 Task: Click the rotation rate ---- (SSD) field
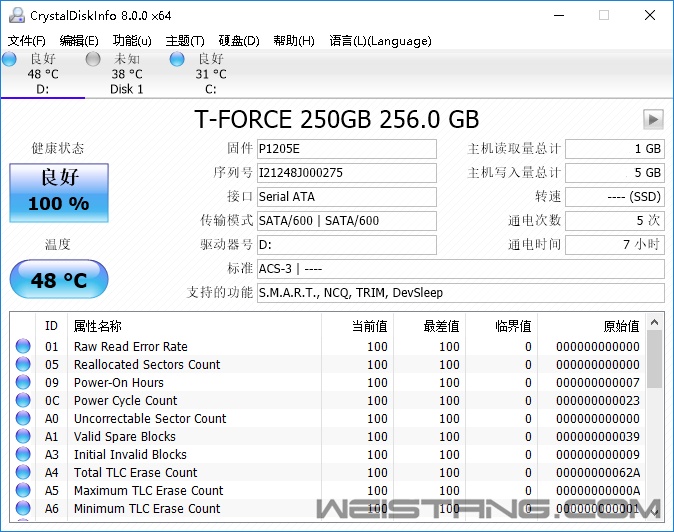615,197
